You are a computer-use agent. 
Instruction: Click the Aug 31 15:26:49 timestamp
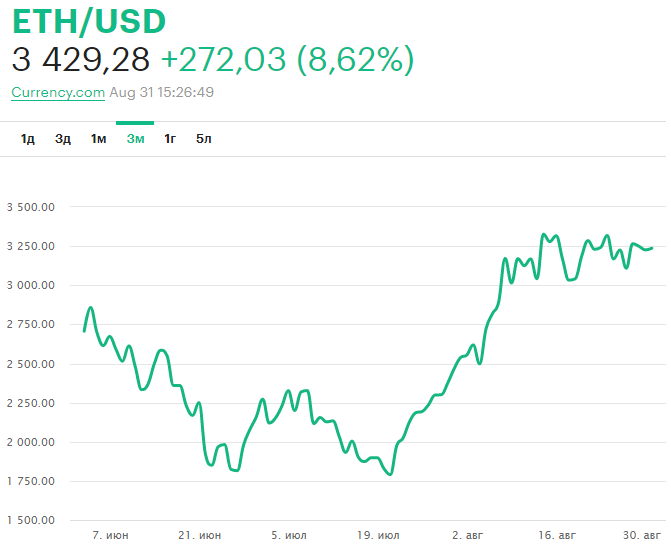pos(162,92)
